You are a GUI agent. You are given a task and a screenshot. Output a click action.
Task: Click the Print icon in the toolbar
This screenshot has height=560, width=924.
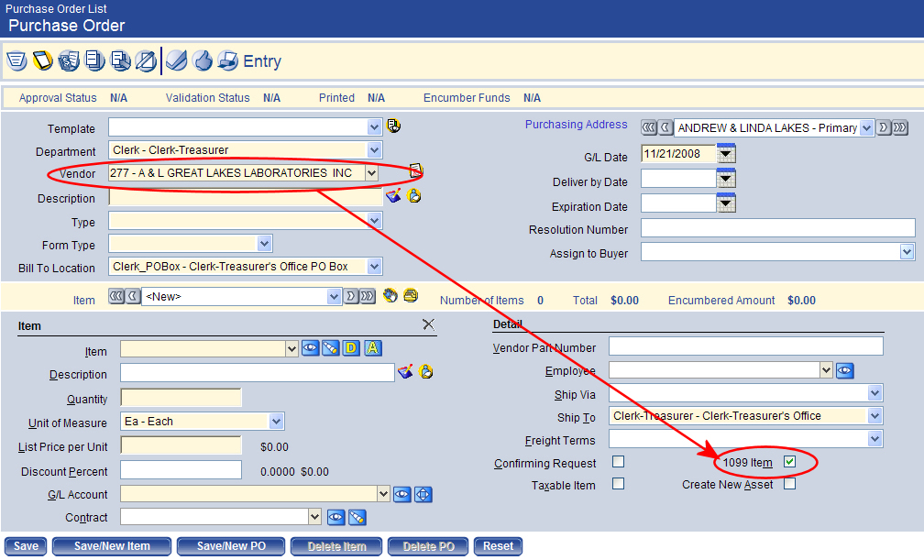(x=227, y=61)
